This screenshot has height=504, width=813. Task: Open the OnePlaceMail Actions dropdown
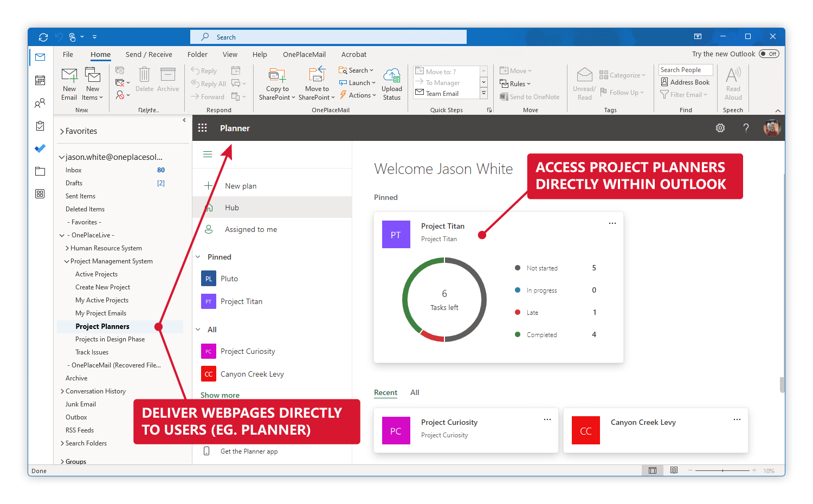358,95
